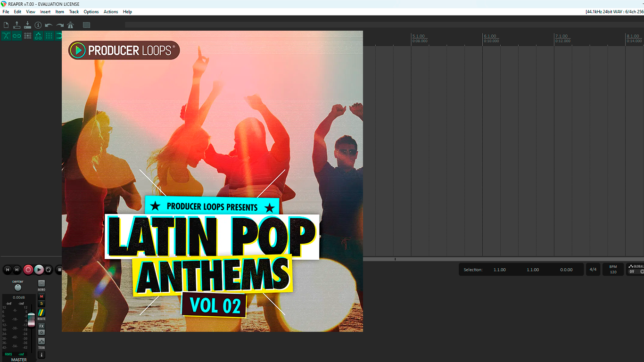Open the File menu

tap(6, 12)
